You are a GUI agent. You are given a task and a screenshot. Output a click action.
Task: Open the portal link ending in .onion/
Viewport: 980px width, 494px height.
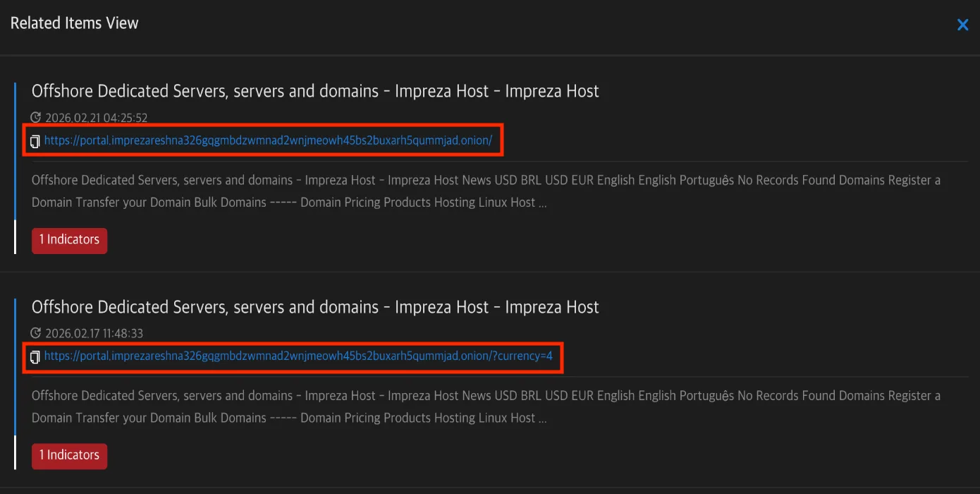(268, 140)
